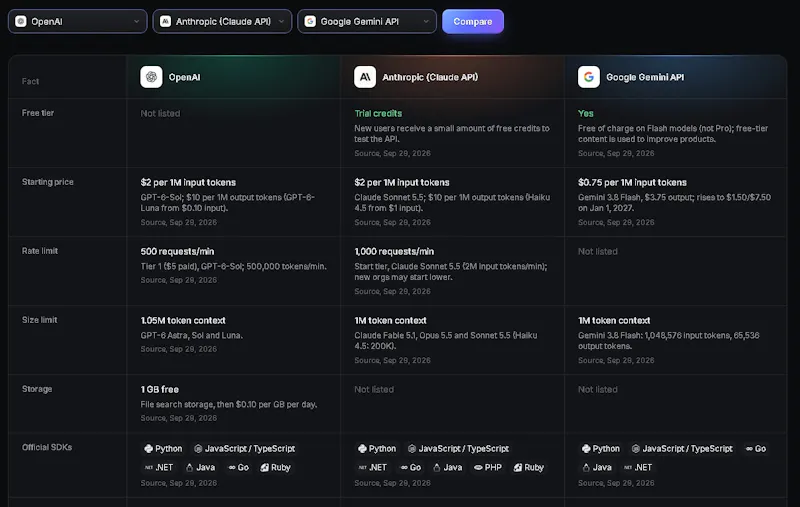
Task: Click the 'Free tier' row label
Action: [38, 113]
